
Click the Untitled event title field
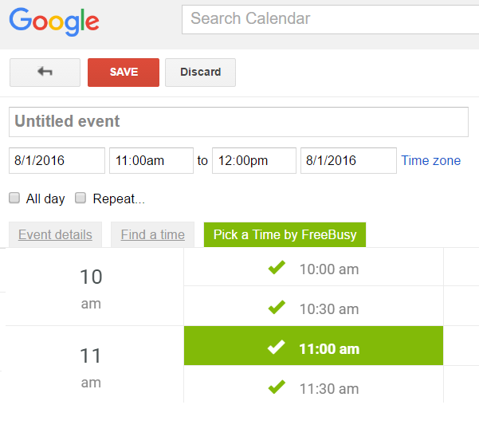pos(238,121)
